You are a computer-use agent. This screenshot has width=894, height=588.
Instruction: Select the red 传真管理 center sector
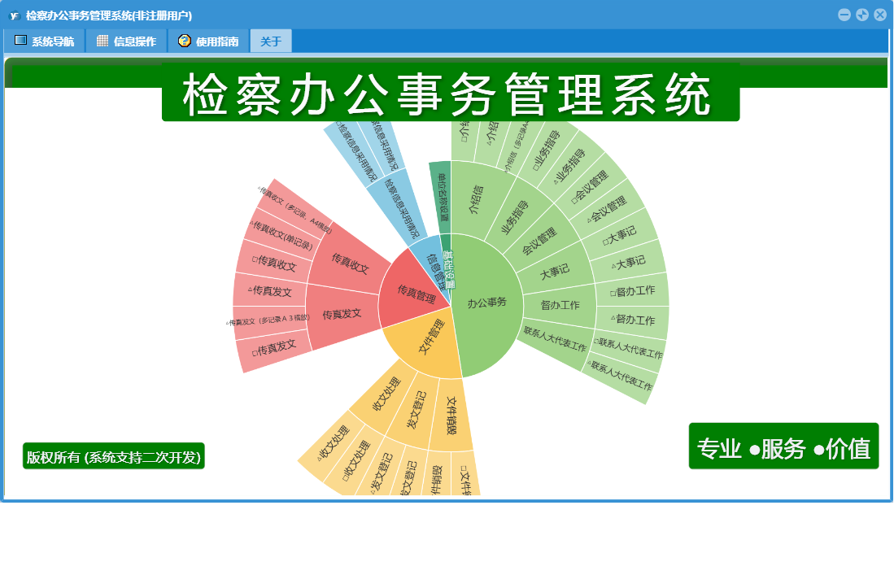tap(416, 294)
